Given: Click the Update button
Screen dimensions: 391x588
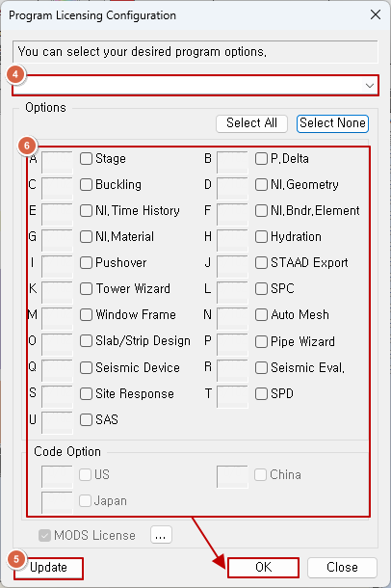Looking at the screenshot, I should [x=49, y=568].
